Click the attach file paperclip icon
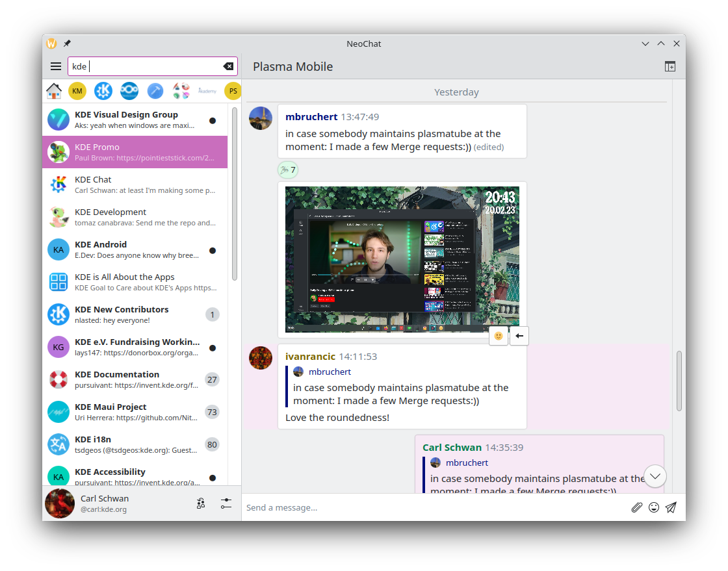Screen dimensions: 728x571 click(636, 507)
